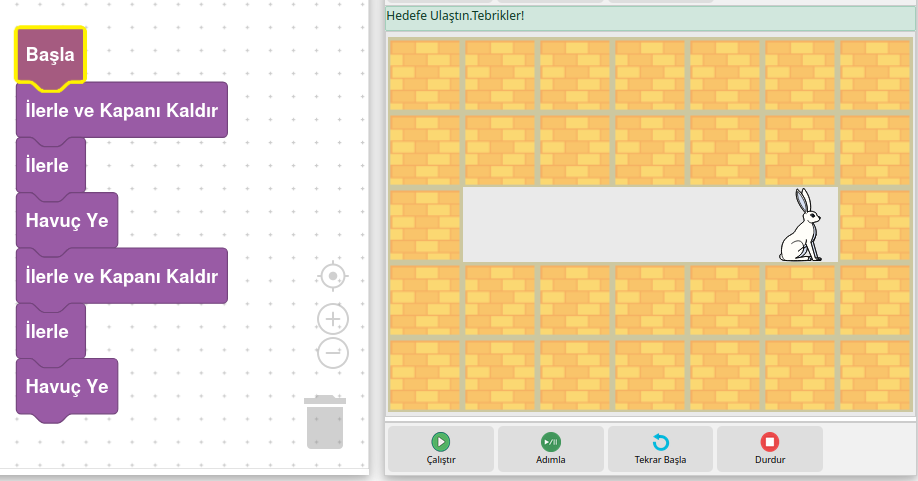918x481 pixels.
Task: Click the brick tile right of the rabbit
Action: (x=876, y=225)
